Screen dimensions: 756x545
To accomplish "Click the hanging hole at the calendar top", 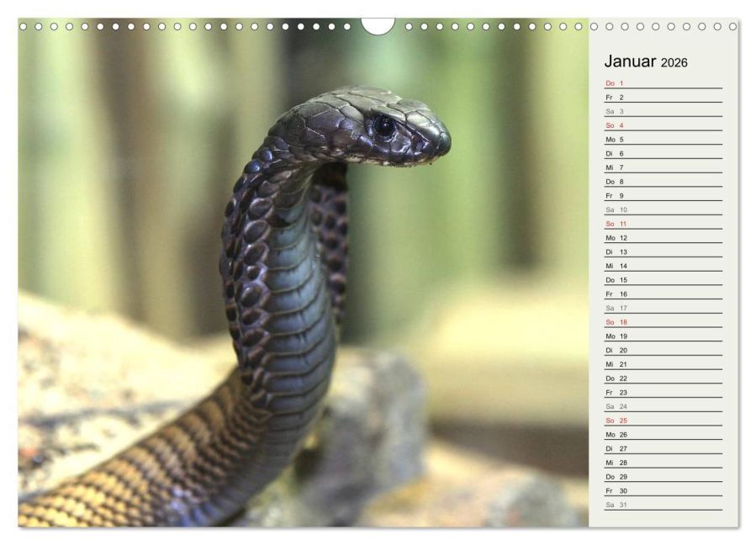I will coord(378,21).
